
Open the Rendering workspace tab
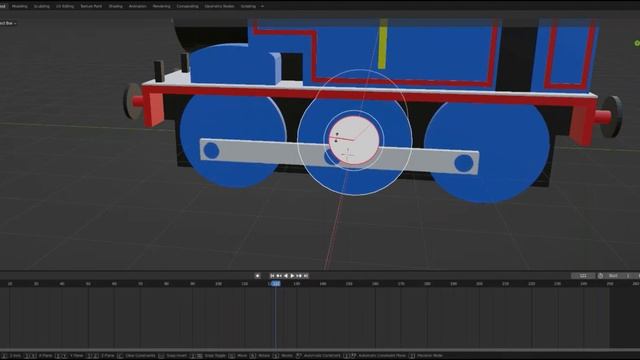pyautogui.click(x=161, y=6)
